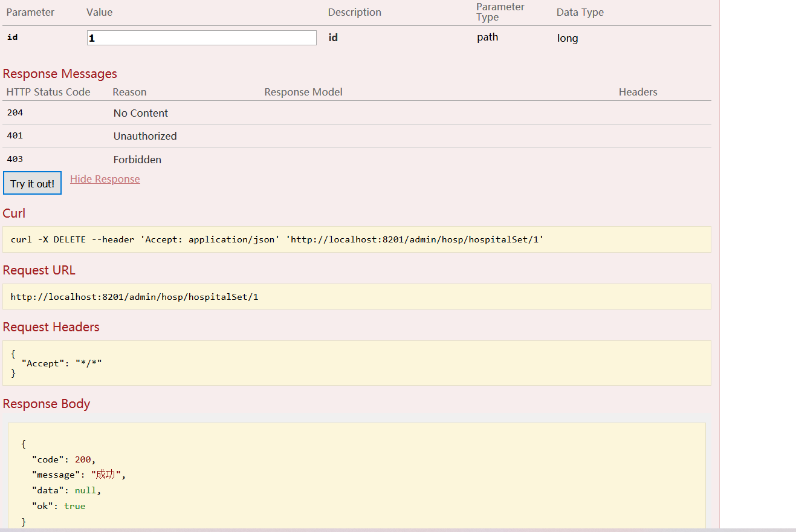796x532 pixels.
Task: Select status code 204
Action: pyautogui.click(x=15, y=112)
